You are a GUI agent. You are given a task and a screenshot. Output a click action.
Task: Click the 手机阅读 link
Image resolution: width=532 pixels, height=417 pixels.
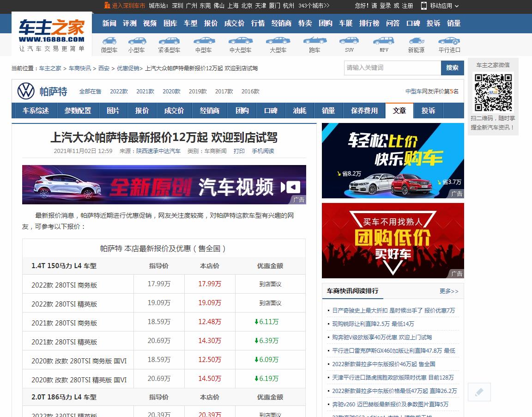click(x=263, y=151)
